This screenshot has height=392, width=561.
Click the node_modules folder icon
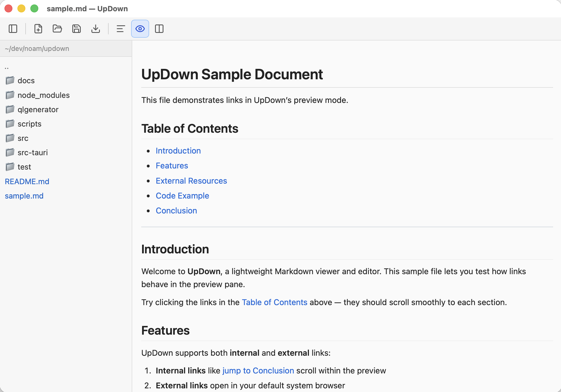point(10,95)
